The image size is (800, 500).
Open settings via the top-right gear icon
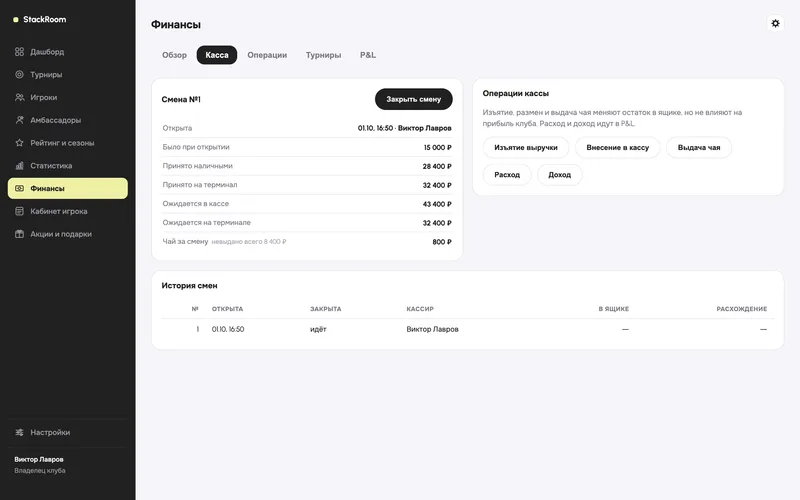point(775,23)
